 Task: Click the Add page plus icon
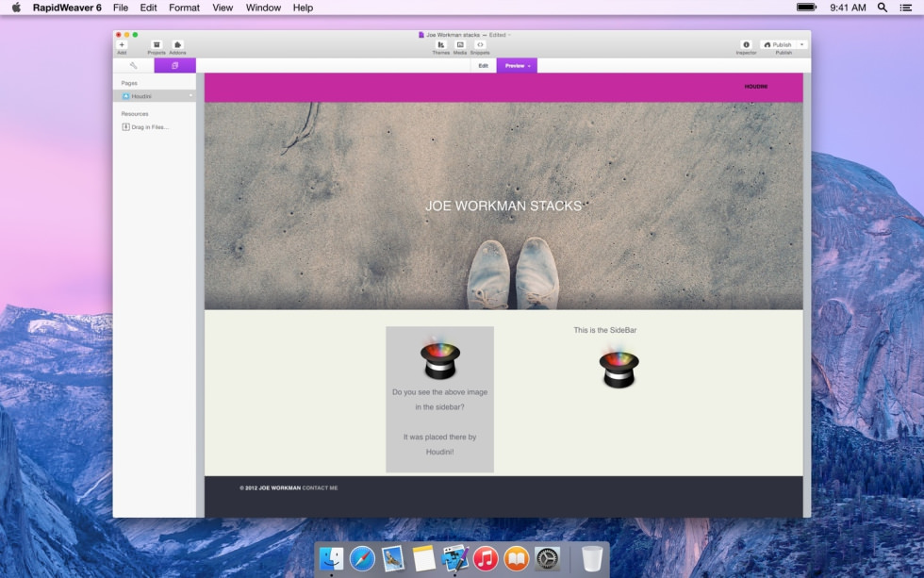coord(122,44)
